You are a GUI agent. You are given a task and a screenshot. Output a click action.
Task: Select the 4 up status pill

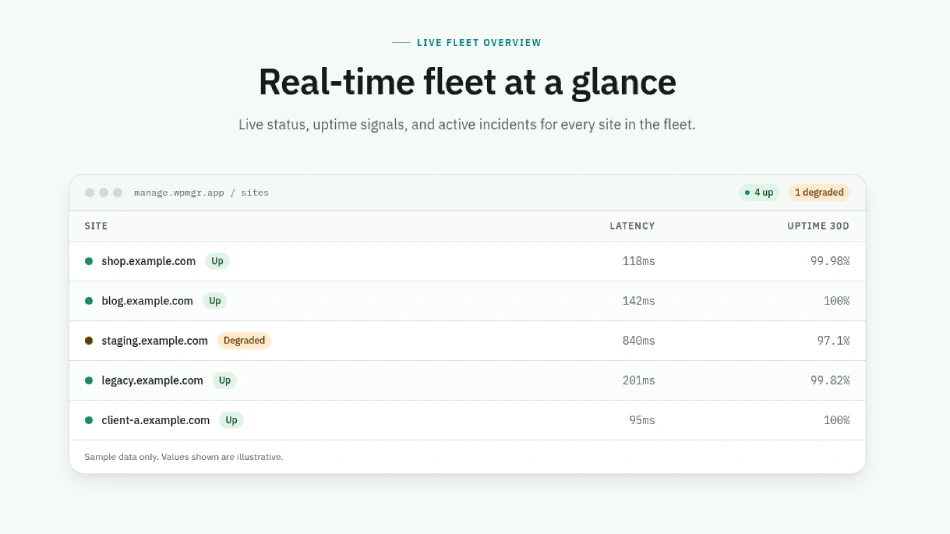[x=759, y=193]
